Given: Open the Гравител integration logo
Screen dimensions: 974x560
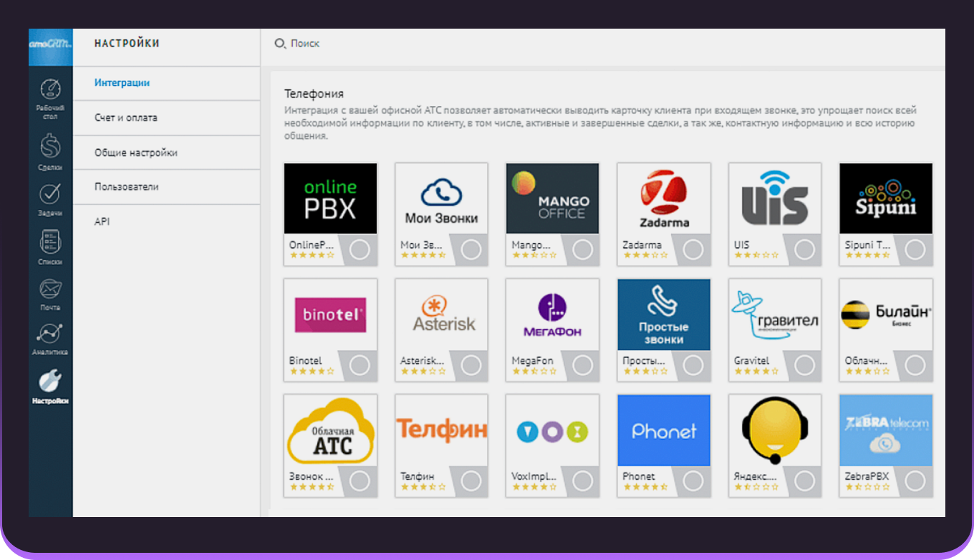Looking at the screenshot, I should click(775, 314).
